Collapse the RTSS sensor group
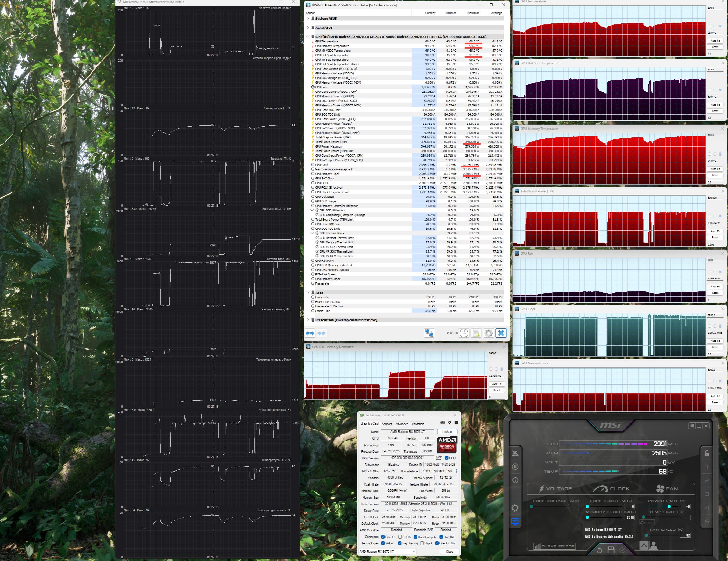The image size is (728, 561). (x=308, y=293)
